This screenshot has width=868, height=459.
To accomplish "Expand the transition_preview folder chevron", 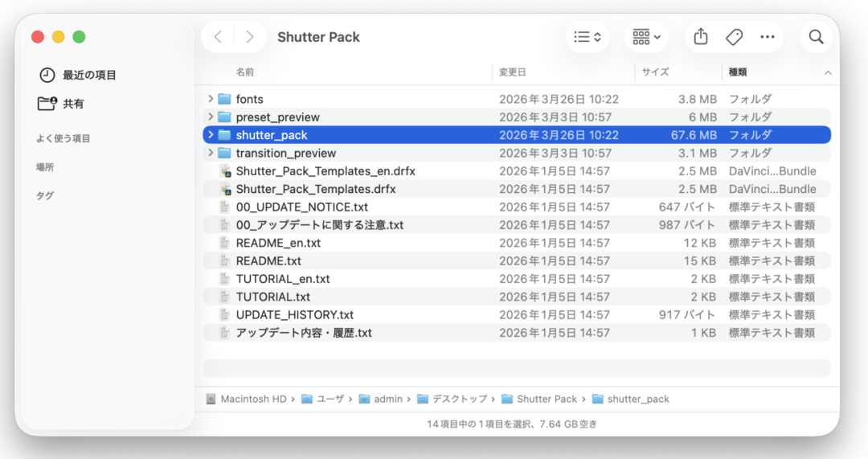I will coord(211,153).
